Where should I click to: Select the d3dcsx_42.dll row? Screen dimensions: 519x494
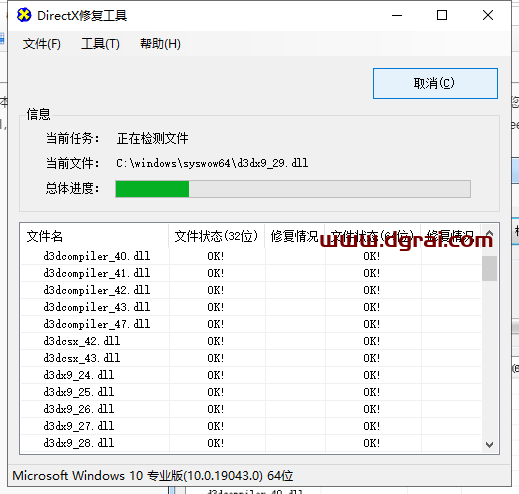point(251,341)
